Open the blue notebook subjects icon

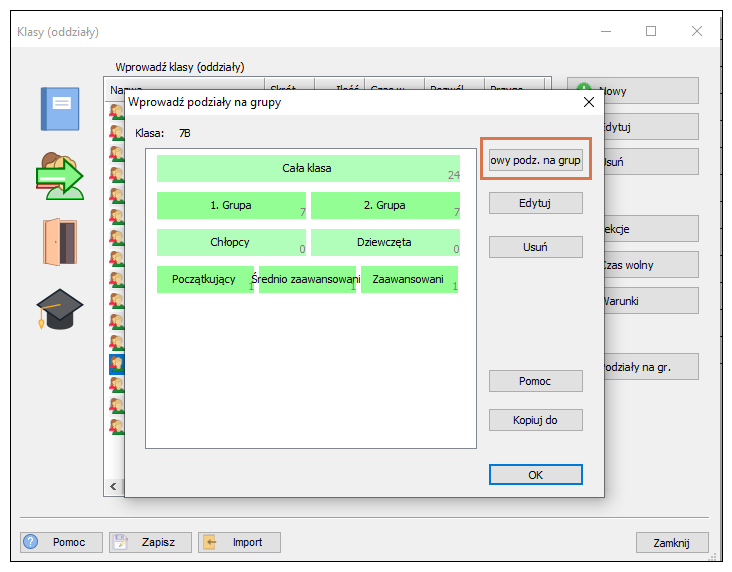(60, 108)
